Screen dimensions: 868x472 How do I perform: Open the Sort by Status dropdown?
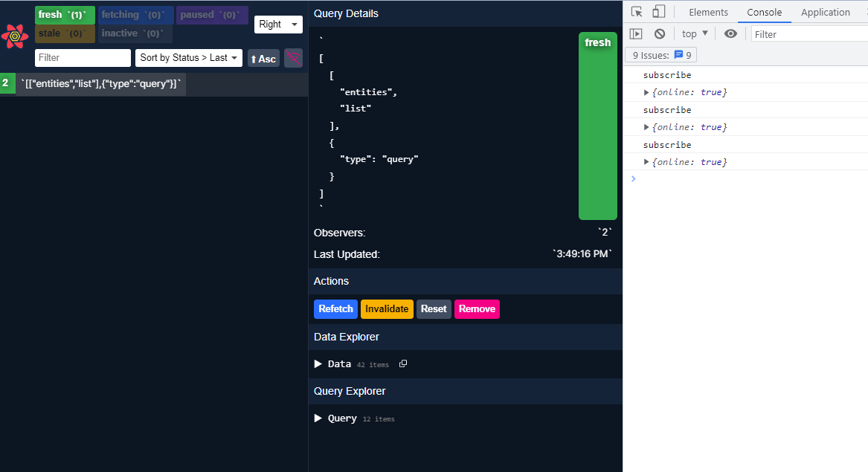tap(189, 58)
